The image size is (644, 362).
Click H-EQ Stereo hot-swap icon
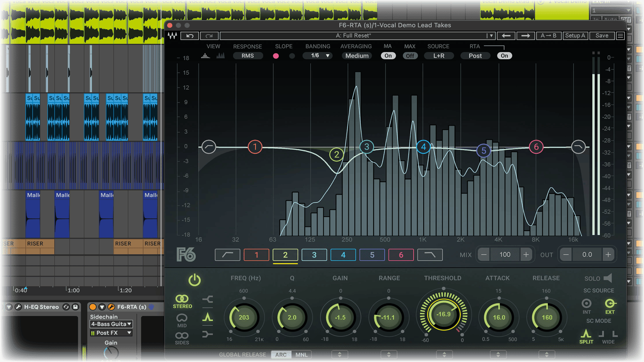click(66, 307)
